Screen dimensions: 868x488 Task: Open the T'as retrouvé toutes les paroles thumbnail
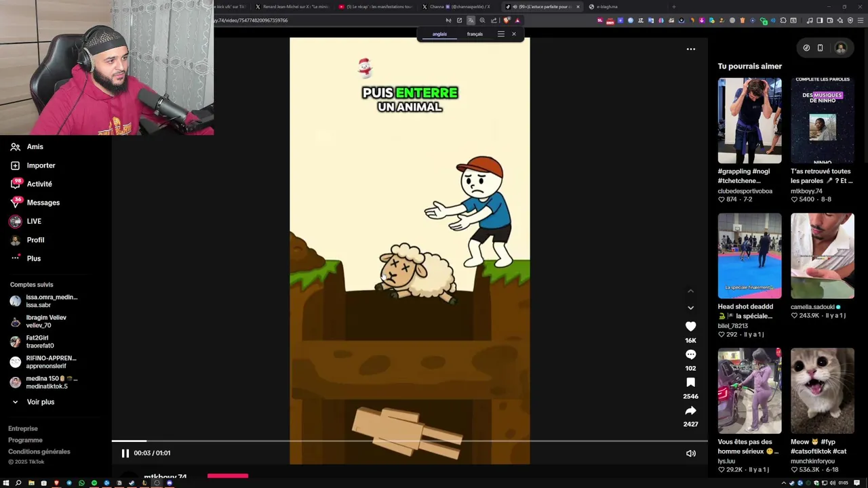pos(822,121)
